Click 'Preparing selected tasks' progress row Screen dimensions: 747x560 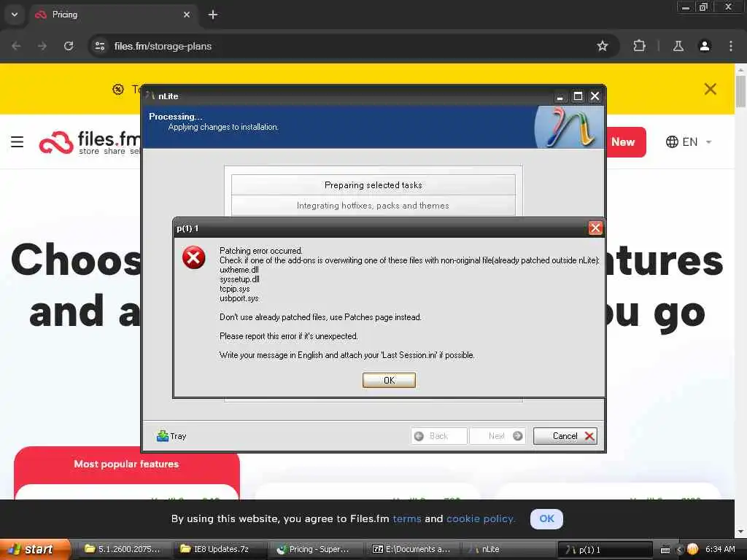tap(373, 184)
